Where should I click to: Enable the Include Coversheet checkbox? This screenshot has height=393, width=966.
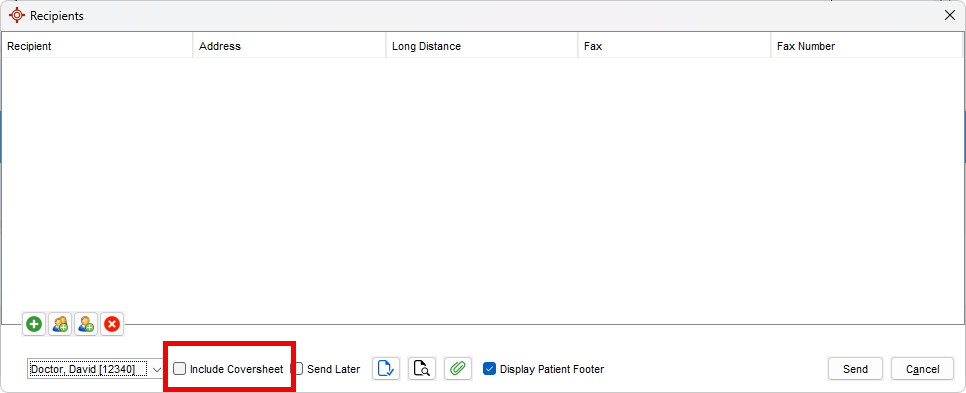pos(179,369)
